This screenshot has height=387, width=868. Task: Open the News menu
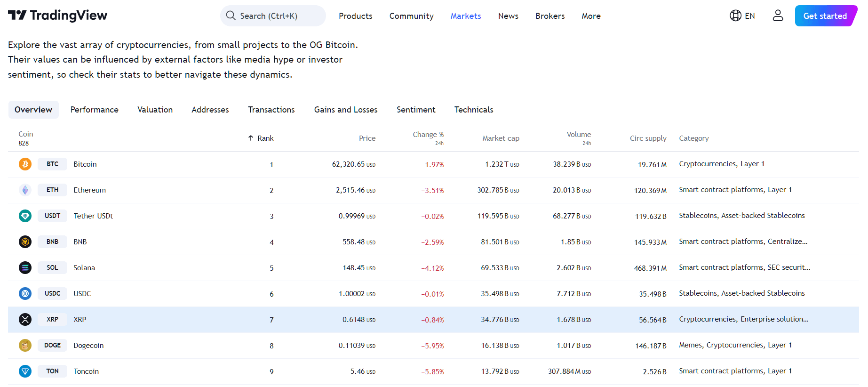508,16
